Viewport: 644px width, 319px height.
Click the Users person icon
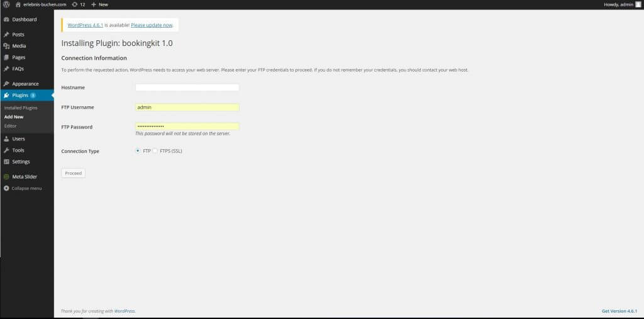pyautogui.click(x=6, y=139)
